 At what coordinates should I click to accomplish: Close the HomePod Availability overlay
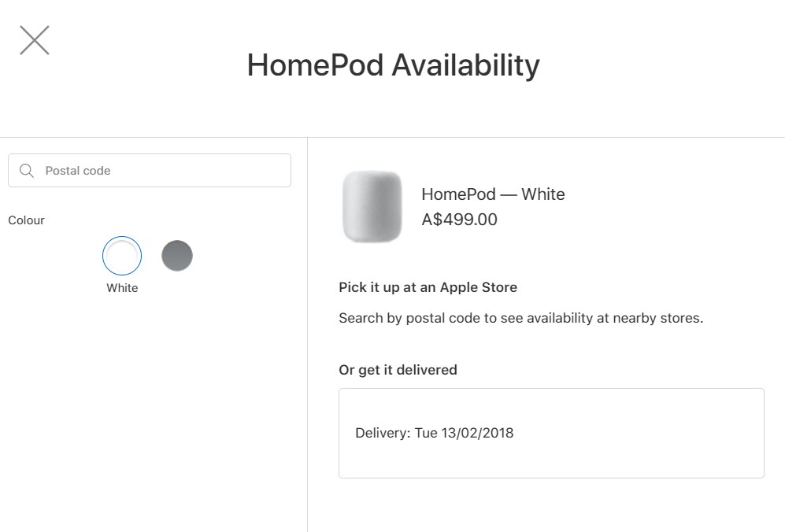(34, 39)
